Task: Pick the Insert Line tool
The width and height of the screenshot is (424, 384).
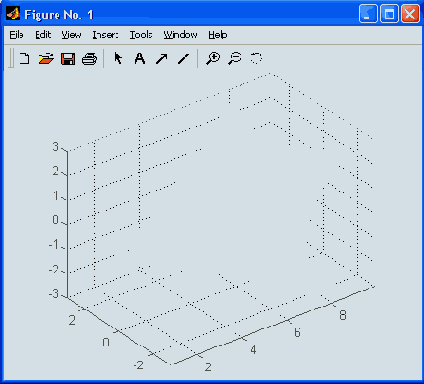Action: (x=183, y=59)
